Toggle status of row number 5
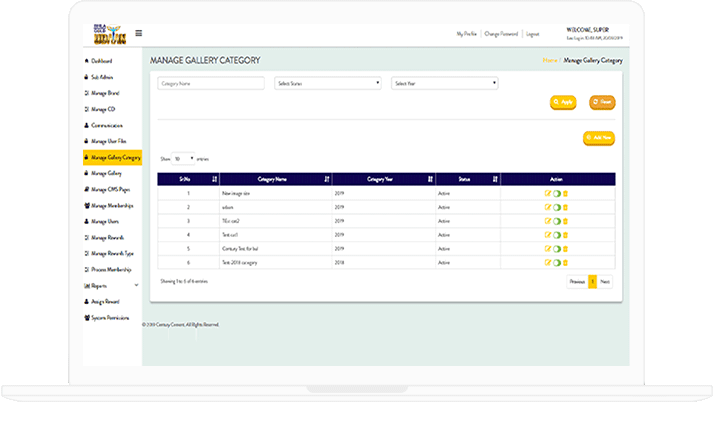This screenshot has height=430, width=715. pyautogui.click(x=557, y=249)
